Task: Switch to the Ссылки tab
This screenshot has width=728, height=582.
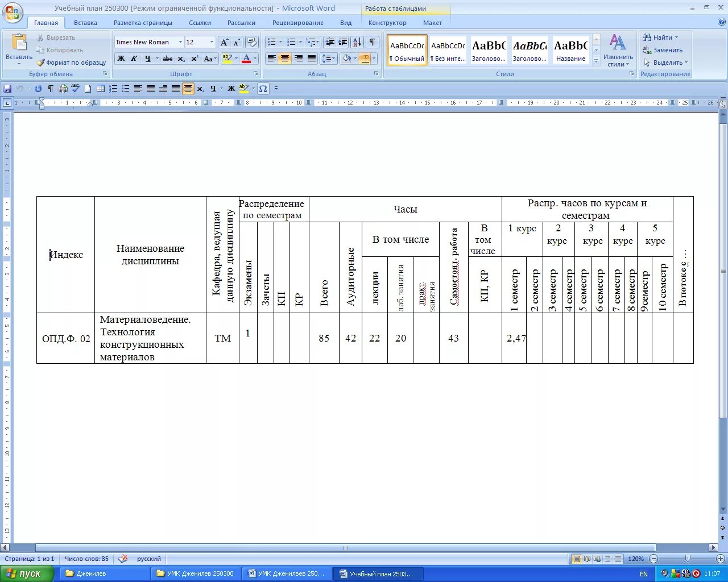Action: click(200, 23)
